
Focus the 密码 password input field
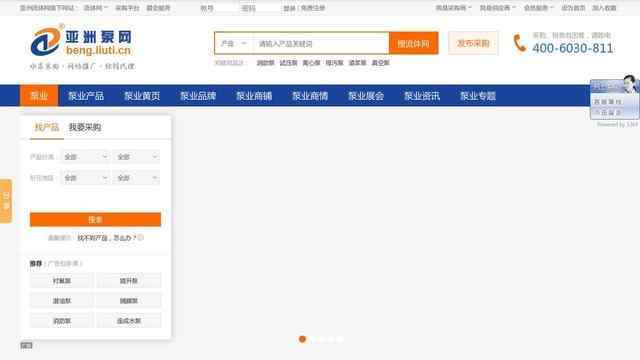point(258,8)
